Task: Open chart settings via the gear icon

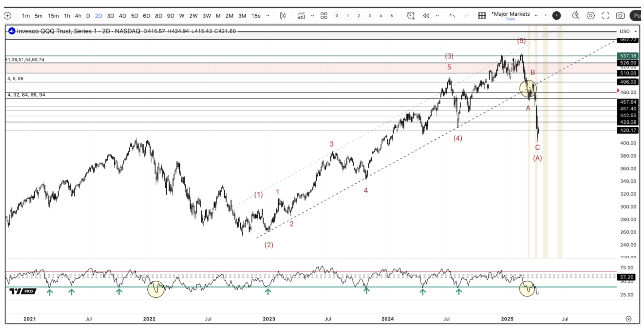Action: click(591, 16)
